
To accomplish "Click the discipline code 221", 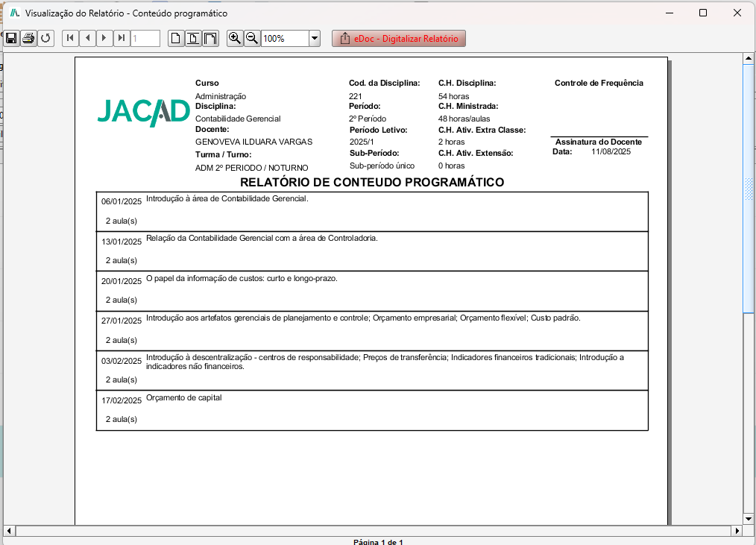I will coord(356,96).
